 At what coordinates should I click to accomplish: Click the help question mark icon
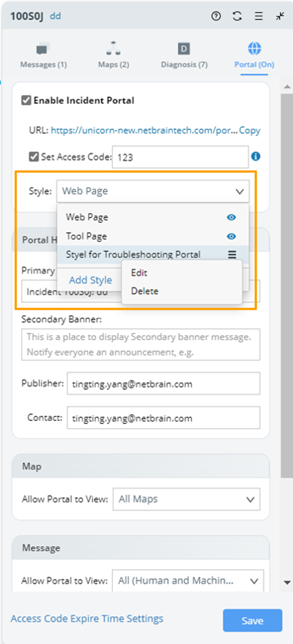[216, 16]
